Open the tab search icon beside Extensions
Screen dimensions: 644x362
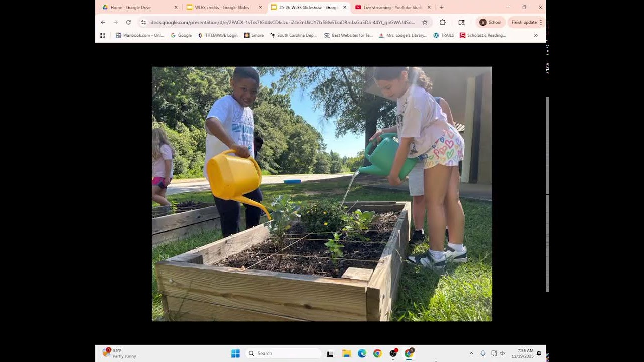point(462,22)
